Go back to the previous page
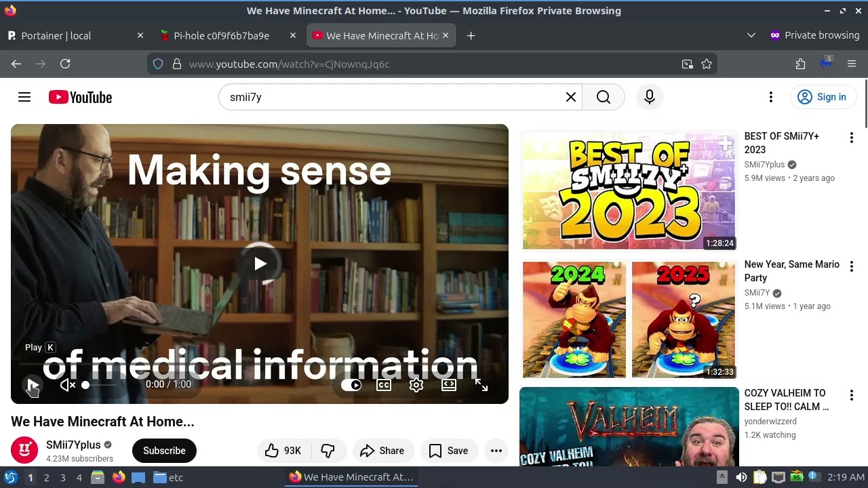The width and height of the screenshot is (868, 488). (x=16, y=64)
